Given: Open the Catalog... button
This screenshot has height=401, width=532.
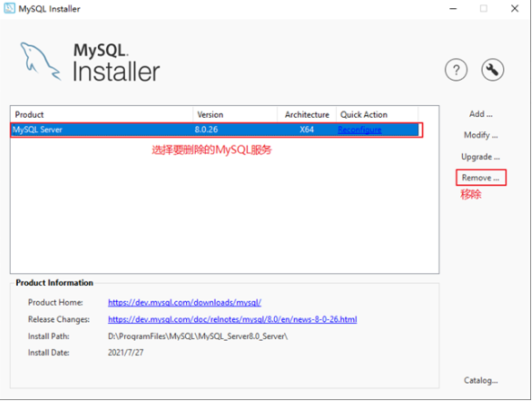Looking at the screenshot, I should pos(481,380).
